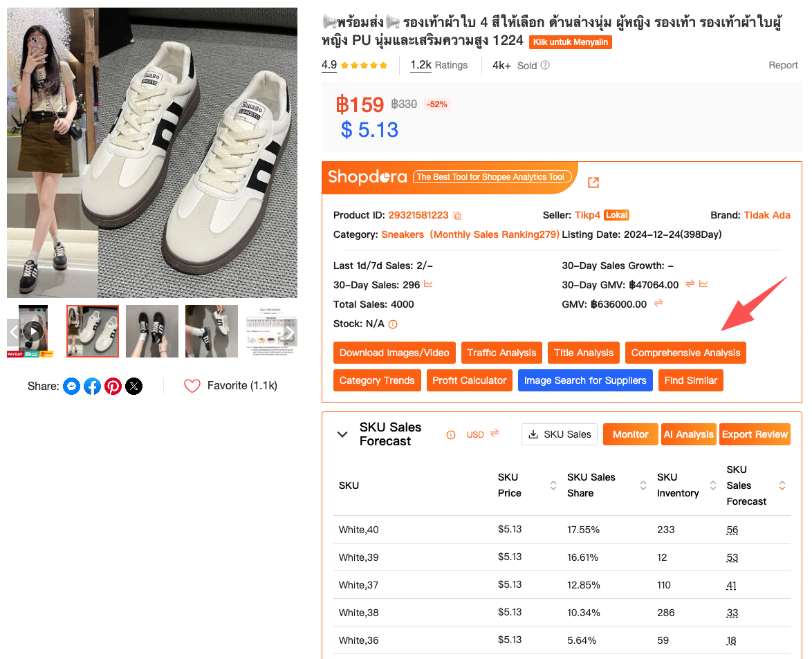Open seller Tikp4's page
Screen dimensions: 812x659
(587, 215)
